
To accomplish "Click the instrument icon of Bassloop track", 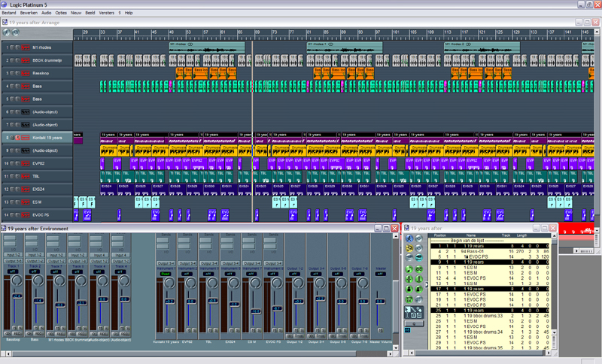I will [26, 73].
